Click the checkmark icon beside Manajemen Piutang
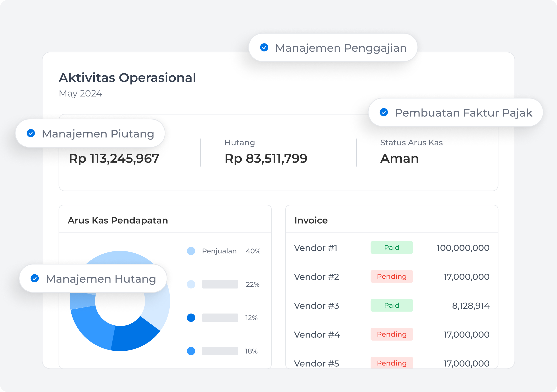This screenshot has height=392, width=557. 31,133
